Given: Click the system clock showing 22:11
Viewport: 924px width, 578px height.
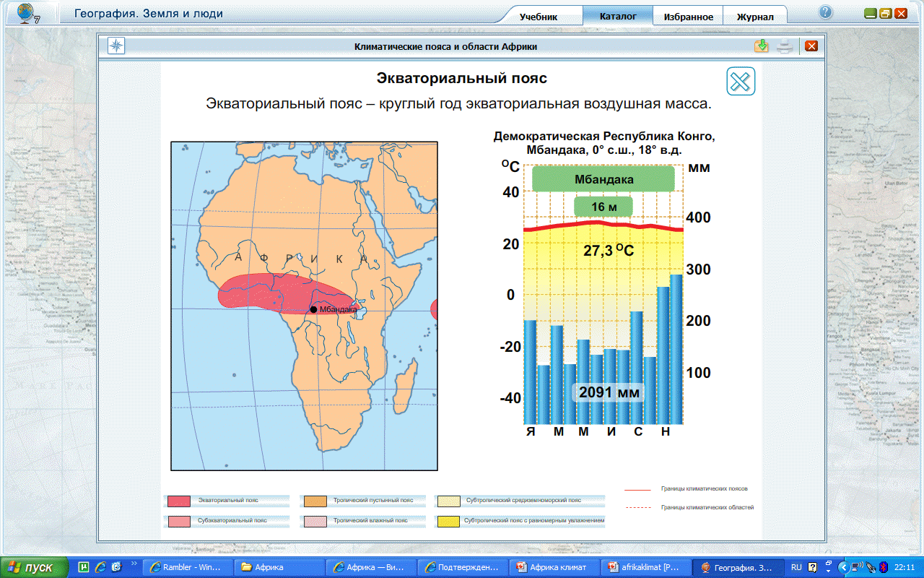Looking at the screenshot, I should pos(905,567).
